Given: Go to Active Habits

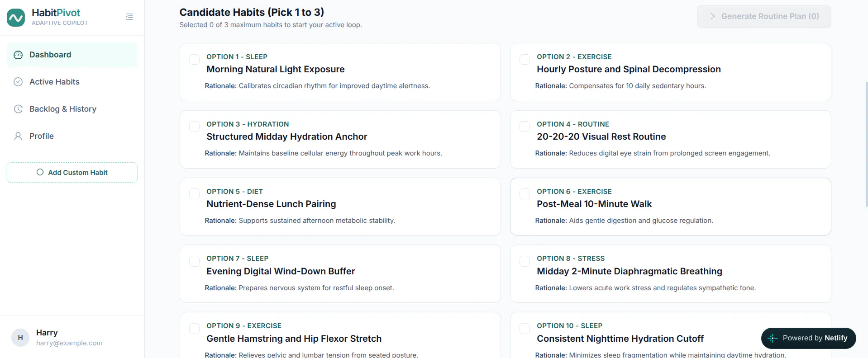Looking at the screenshot, I should click(72, 82).
